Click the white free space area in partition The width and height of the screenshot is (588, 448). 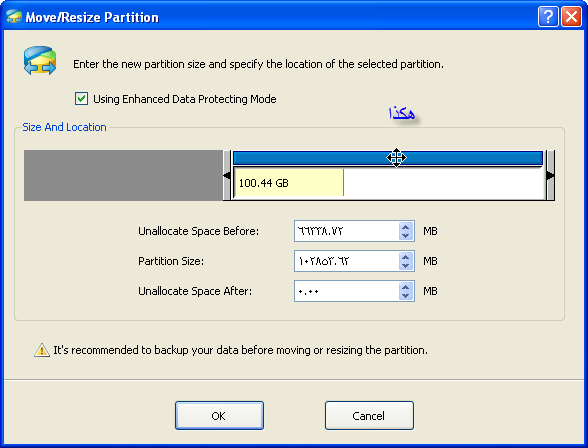click(444, 183)
